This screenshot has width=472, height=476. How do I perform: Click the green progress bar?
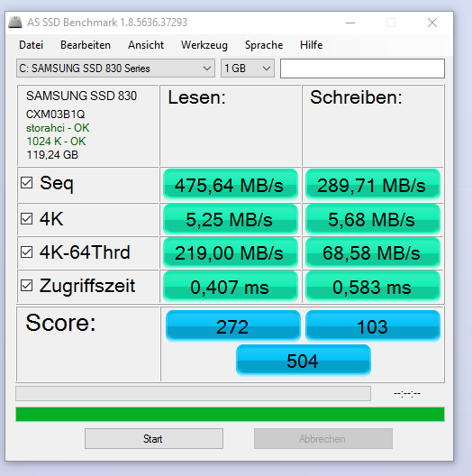point(230,415)
